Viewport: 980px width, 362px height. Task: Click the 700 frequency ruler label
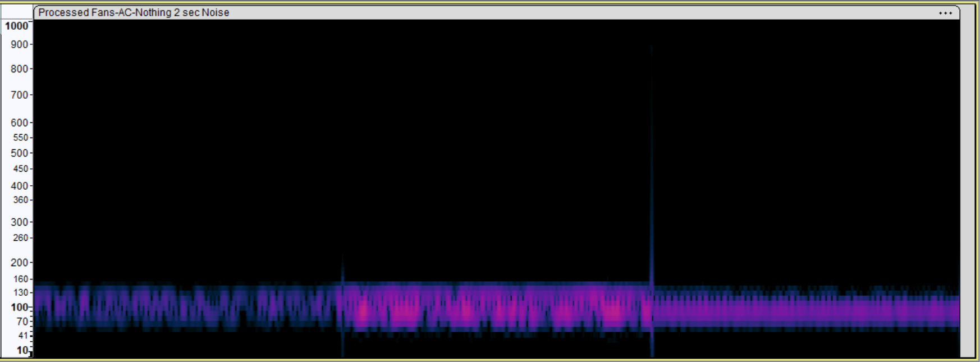[19, 95]
